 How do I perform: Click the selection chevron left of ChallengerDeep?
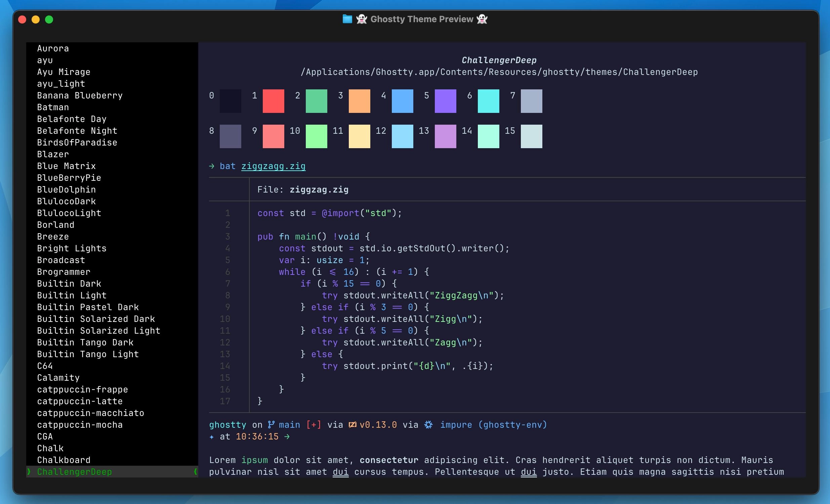(x=29, y=472)
